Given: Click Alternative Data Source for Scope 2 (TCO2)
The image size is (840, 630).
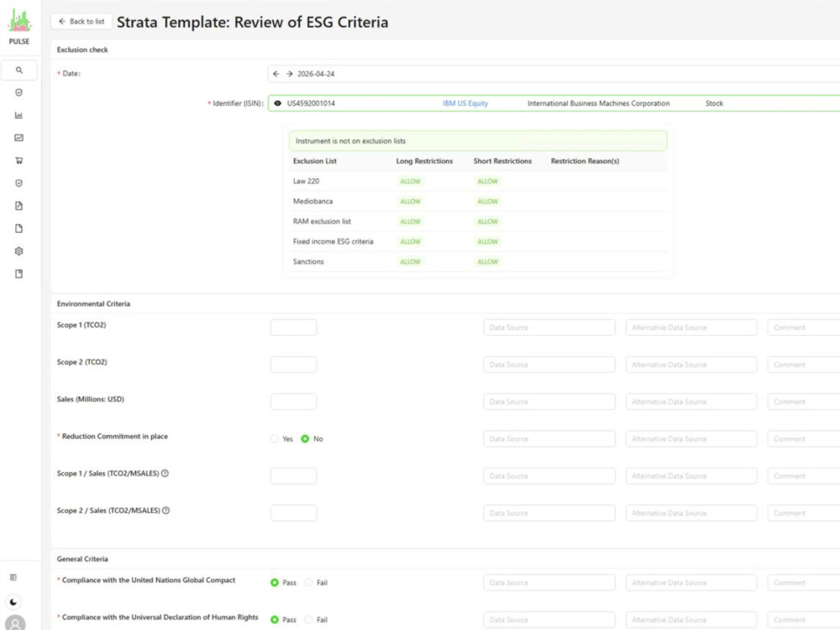Looking at the screenshot, I should (691, 365).
